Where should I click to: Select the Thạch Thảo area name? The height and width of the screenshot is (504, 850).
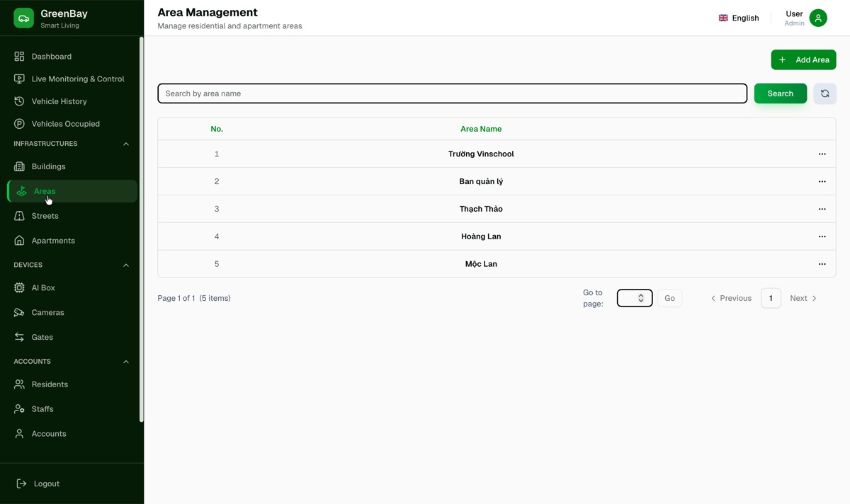coord(481,210)
